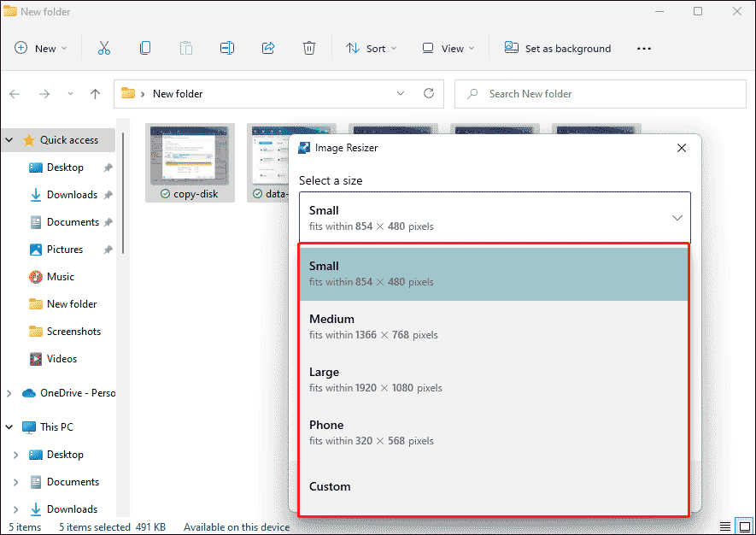
Task: Open the See more menu
Action: (x=643, y=48)
